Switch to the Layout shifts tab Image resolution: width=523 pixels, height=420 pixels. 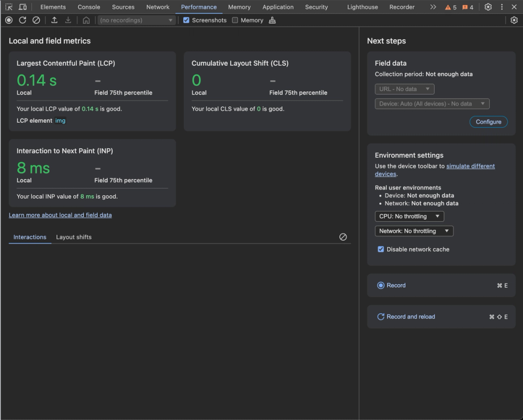(74, 237)
